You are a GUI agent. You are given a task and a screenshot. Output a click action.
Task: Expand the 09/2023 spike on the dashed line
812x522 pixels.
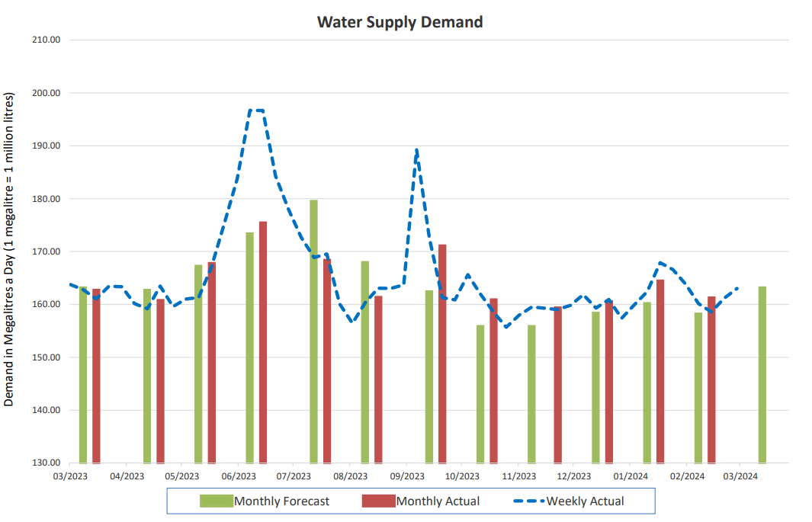click(416, 149)
